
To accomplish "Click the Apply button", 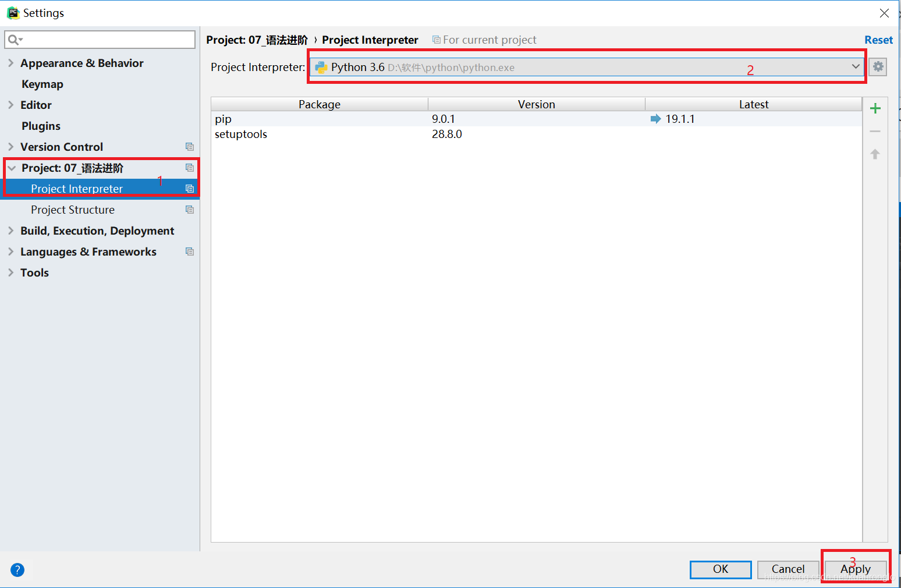I will click(855, 569).
